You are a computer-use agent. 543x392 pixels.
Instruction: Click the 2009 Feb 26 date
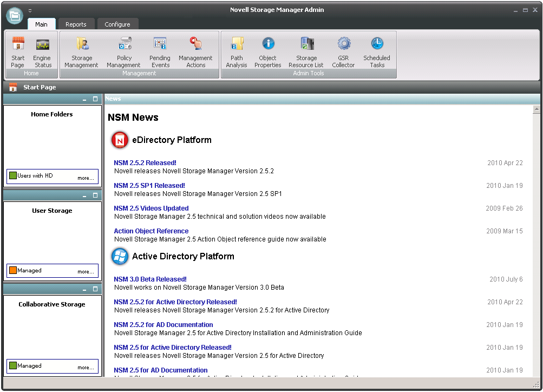click(x=504, y=208)
